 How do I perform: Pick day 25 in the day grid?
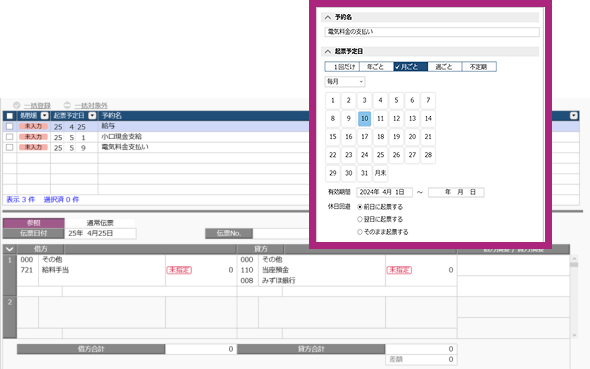click(380, 155)
